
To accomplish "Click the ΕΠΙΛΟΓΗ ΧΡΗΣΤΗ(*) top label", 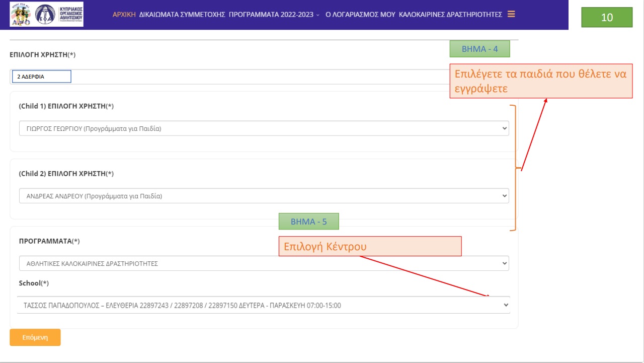I will 43,55.
